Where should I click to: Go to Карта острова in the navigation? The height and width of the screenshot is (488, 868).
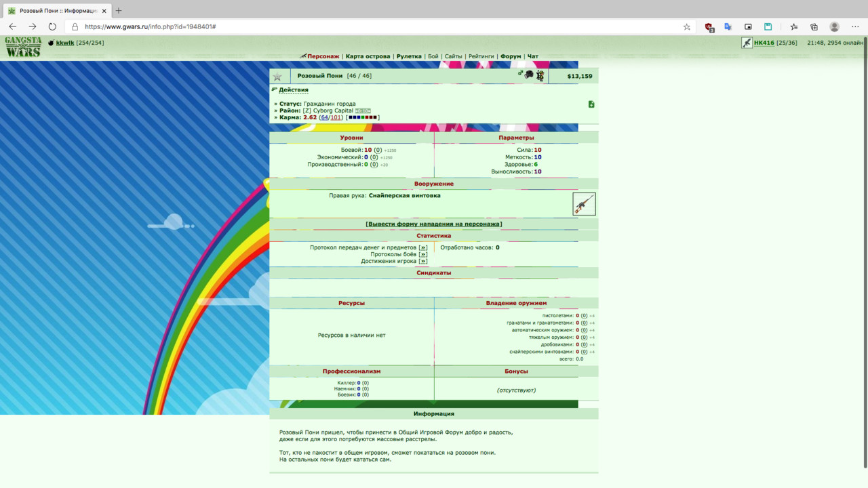tap(368, 56)
